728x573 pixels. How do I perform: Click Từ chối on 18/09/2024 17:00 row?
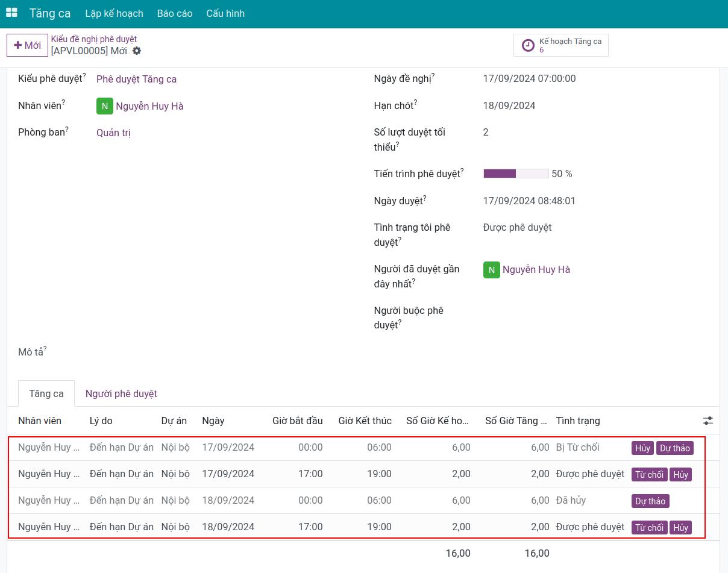tap(649, 528)
